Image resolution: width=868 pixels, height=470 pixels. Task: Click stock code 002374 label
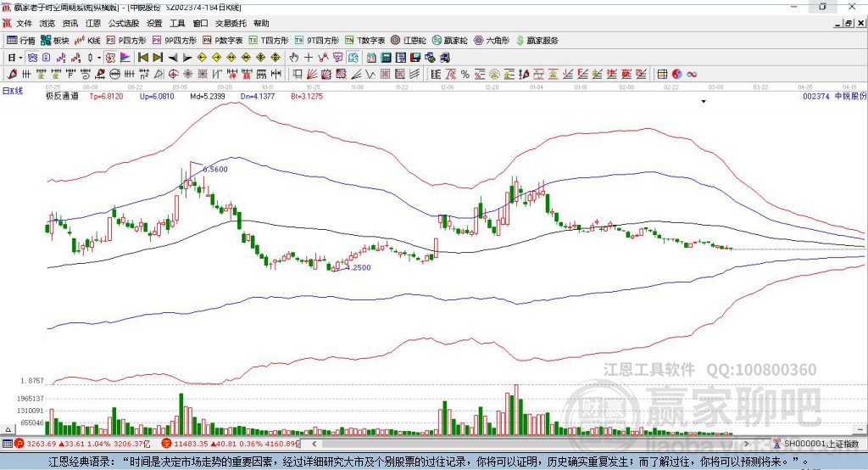click(x=816, y=97)
